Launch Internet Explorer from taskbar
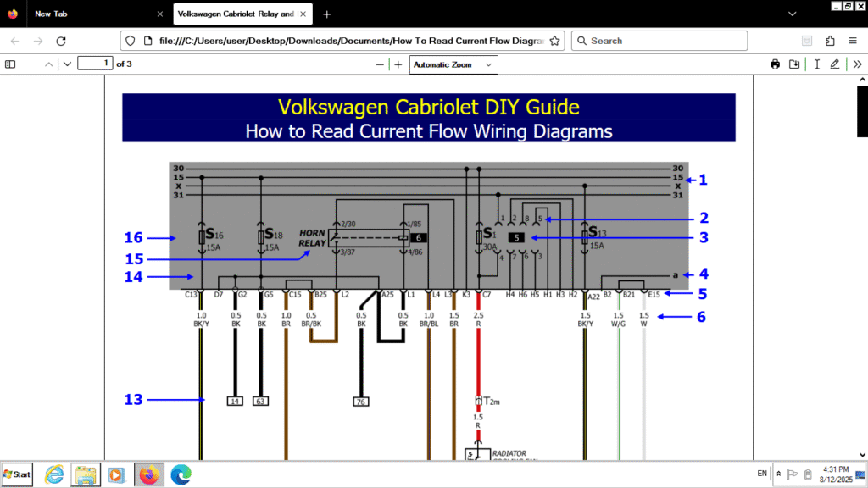Screen dimensions: 868x488 (54, 474)
